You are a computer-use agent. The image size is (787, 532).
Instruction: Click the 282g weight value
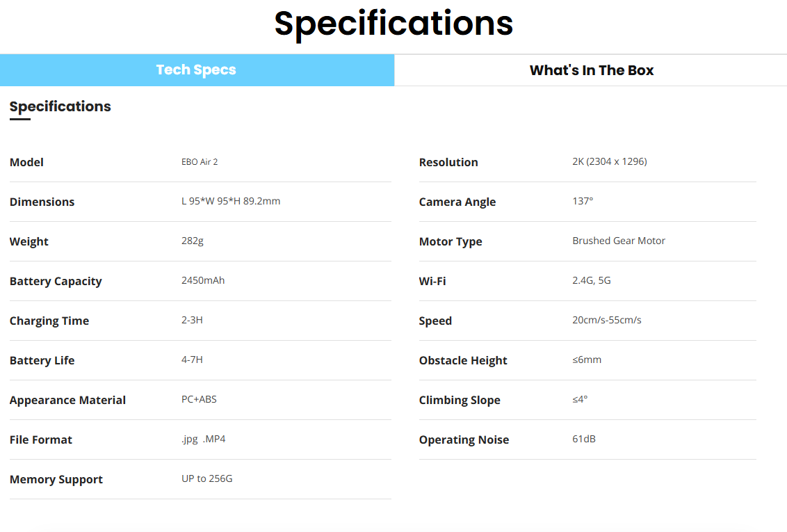tap(192, 241)
